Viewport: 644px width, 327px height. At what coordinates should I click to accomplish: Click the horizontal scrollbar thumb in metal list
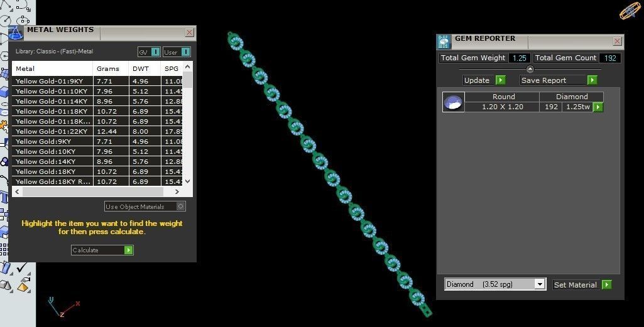click(x=93, y=191)
